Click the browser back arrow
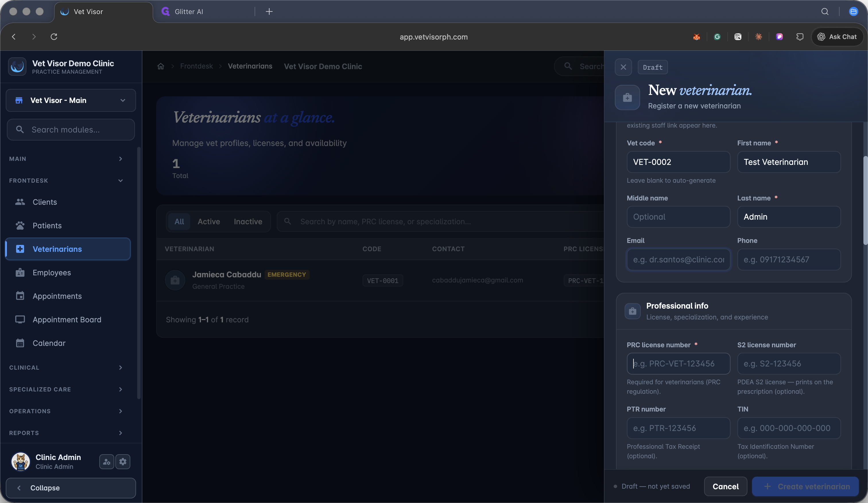Screen dimensions: 868x503 (14, 37)
